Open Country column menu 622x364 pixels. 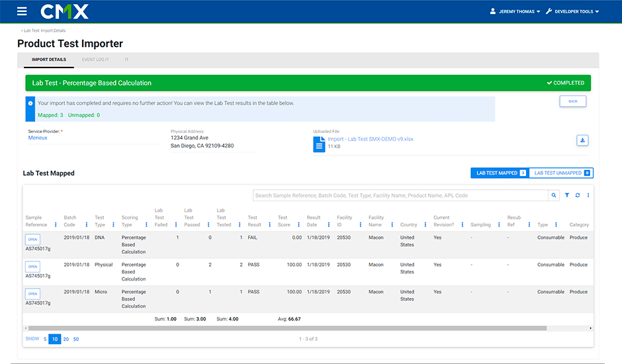(x=425, y=224)
